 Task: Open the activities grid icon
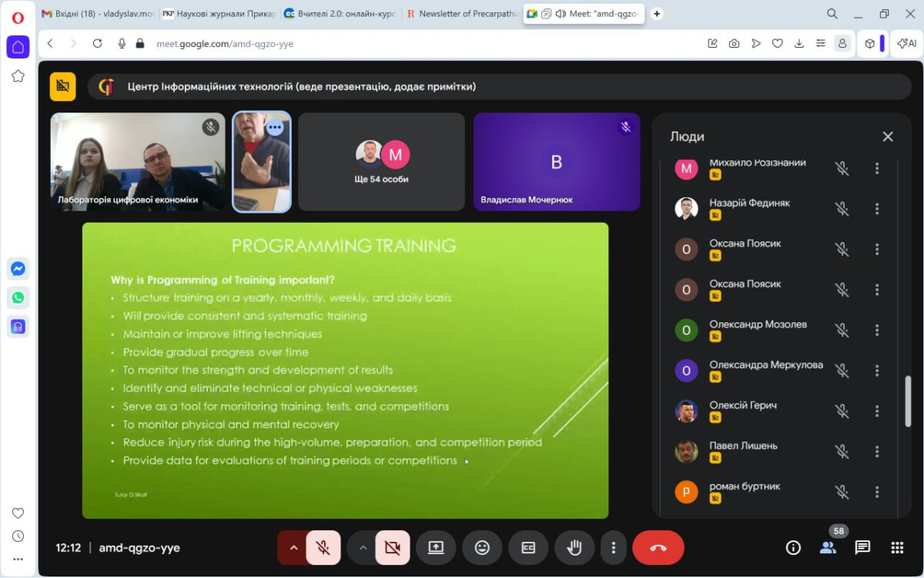point(897,548)
